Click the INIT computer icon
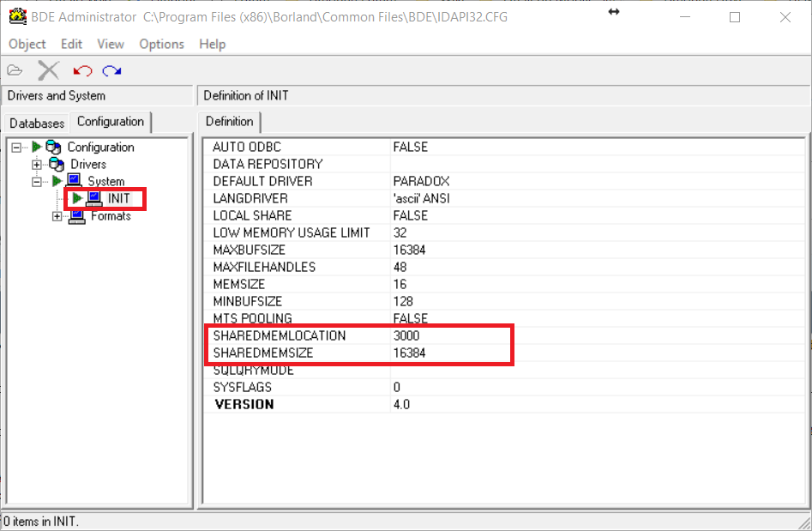 pyautogui.click(x=94, y=198)
